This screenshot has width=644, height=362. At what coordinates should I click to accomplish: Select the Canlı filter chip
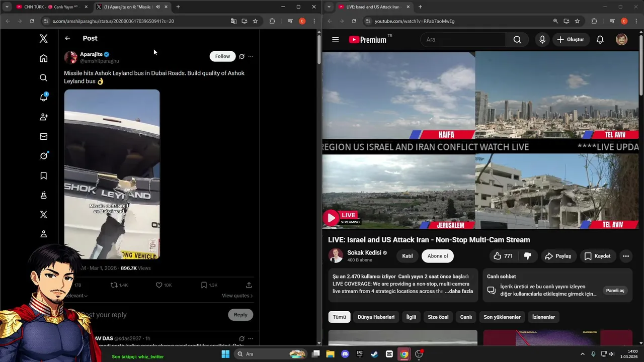point(466,317)
